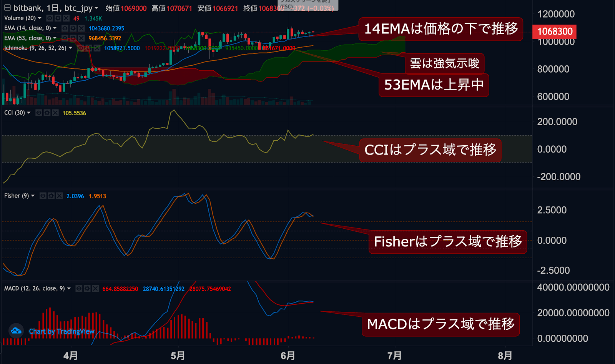
Task: Click the 6月 label on time axis
Action: point(288,356)
